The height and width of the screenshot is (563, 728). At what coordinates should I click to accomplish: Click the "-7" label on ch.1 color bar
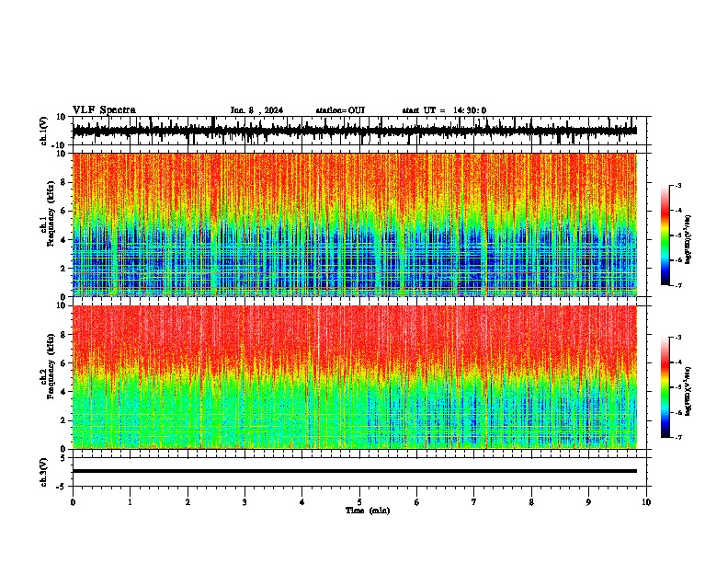point(678,285)
